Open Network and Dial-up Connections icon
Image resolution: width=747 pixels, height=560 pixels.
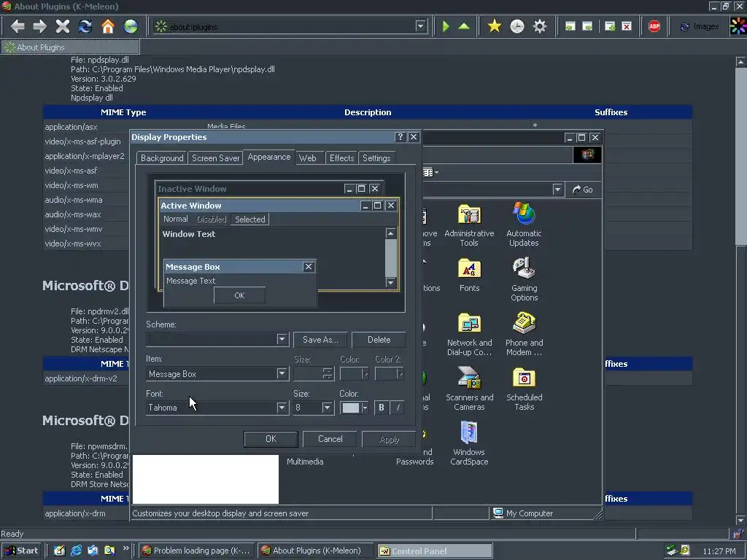coord(469,334)
